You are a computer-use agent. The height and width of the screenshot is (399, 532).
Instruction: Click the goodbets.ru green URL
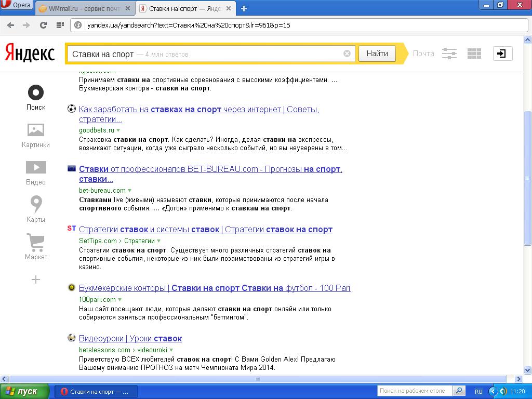pos(96,130)
